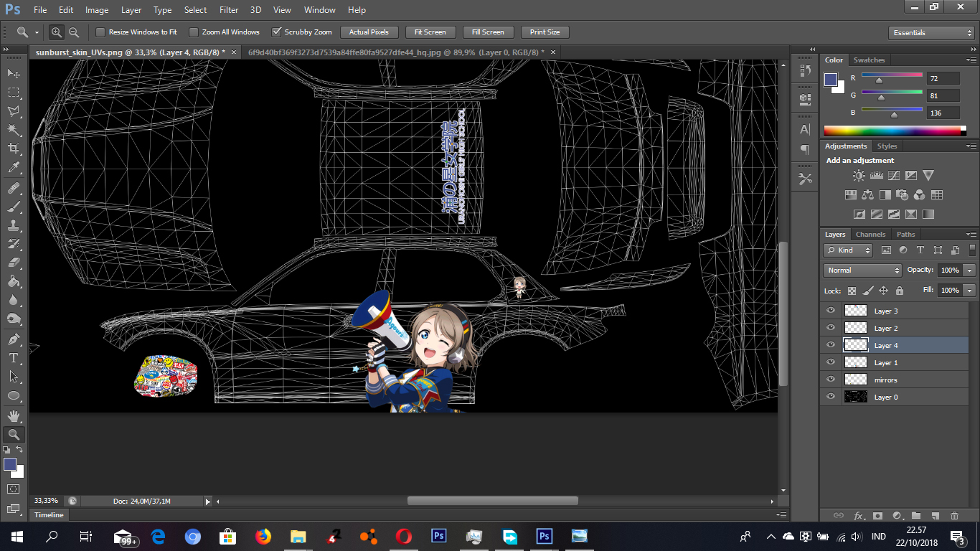Open status bar info arrow menu
This screenshot has width=980, height=551.
tap(208, 501)
